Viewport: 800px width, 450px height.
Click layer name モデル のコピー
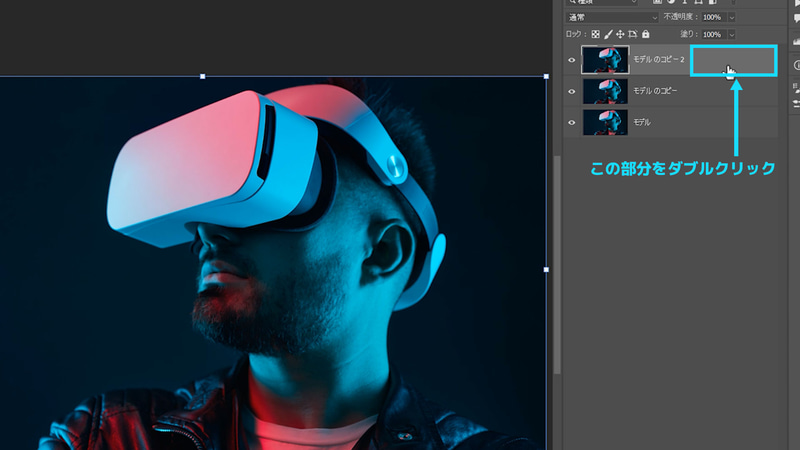655,91
